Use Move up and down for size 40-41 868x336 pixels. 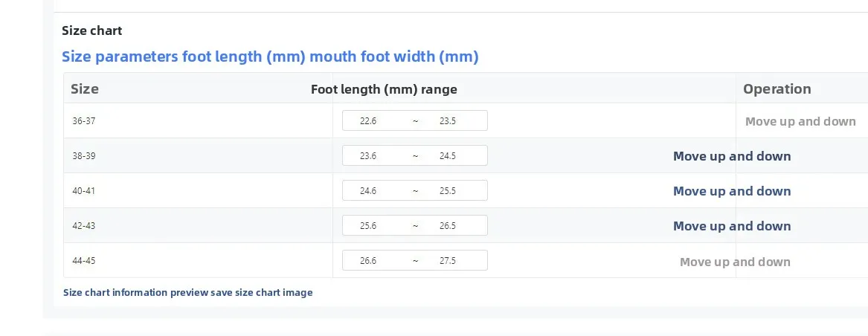pyautogui.click(x=732, y=191)
